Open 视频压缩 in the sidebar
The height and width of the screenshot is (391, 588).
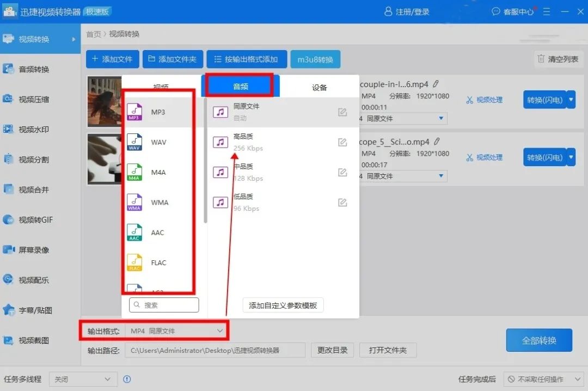point(34,100)
